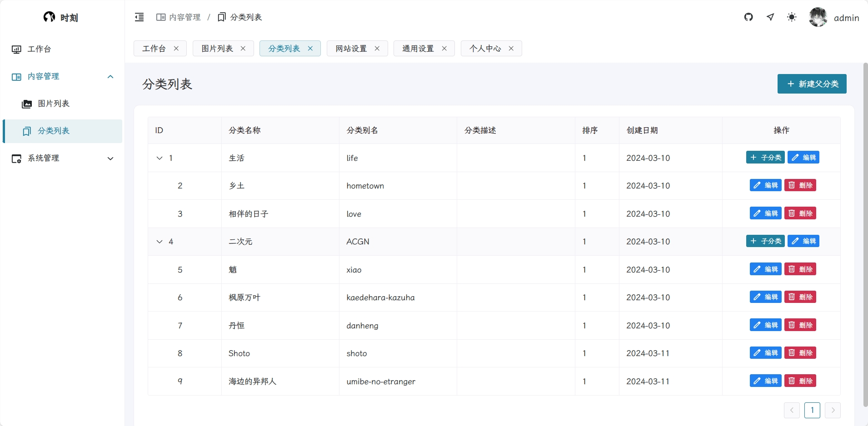Click the vertical page scrollbar

pyautogui.click(x=865, y=235)
